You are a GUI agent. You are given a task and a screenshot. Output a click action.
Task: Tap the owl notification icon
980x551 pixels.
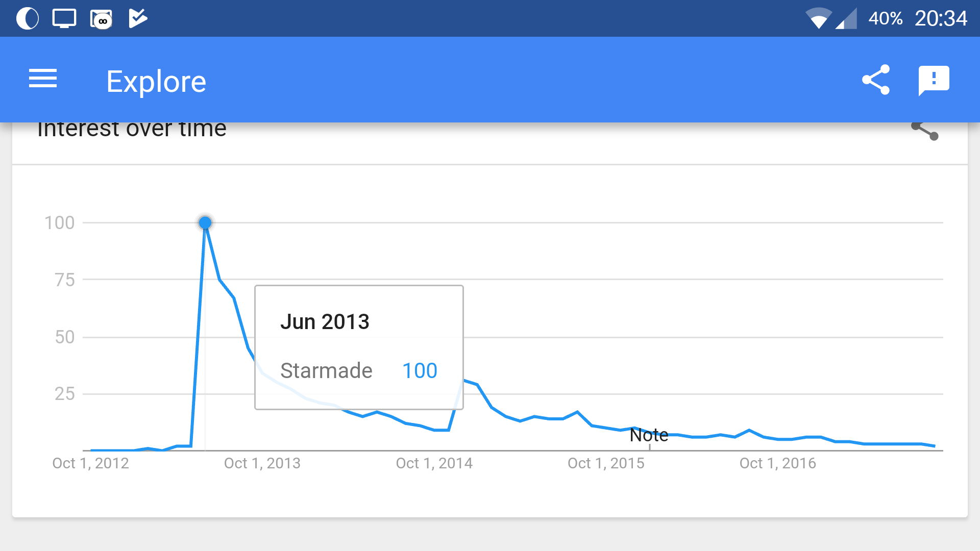coord(101,19)
